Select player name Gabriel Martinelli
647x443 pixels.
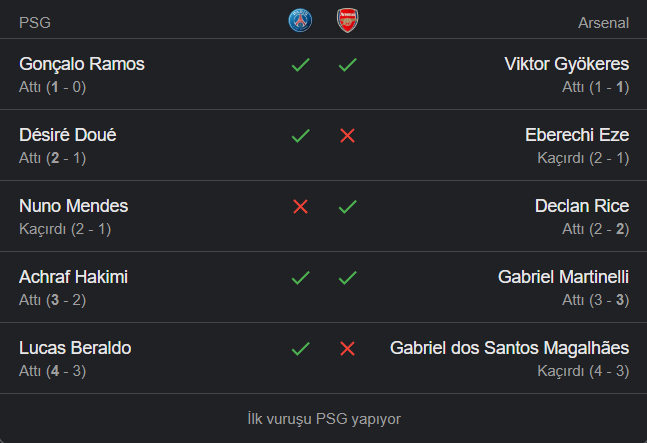click(563, 277)
